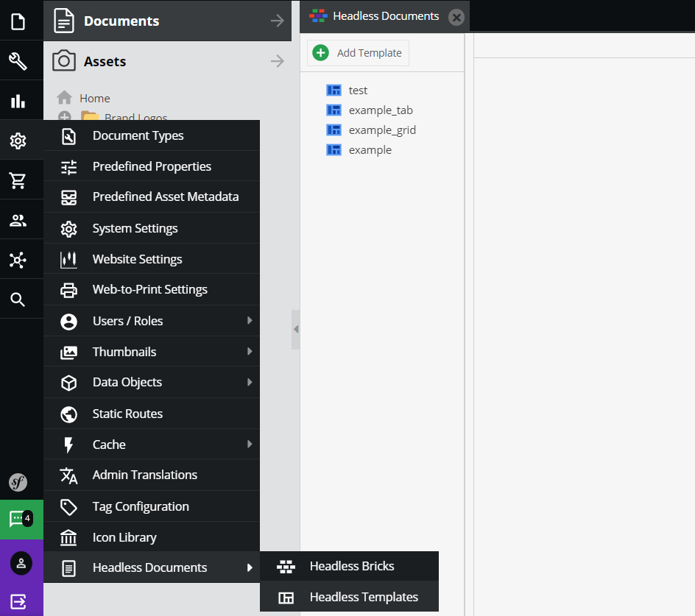
Task: Click the Users / Roles person icon
Action: pos(68,322)
